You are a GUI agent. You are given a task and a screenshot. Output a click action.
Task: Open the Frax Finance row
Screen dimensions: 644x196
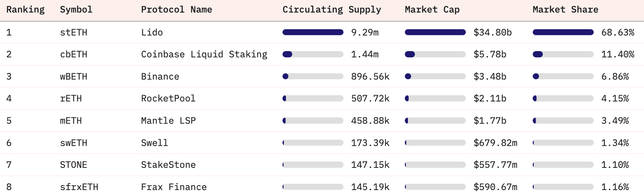(x=174, y=187)
